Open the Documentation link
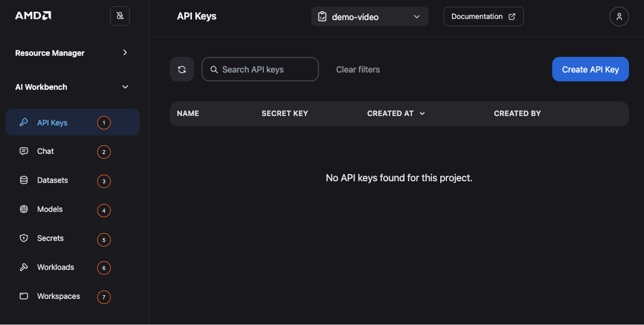The width and height of the screenshot is (644, 325). click(x=483, y=17)
